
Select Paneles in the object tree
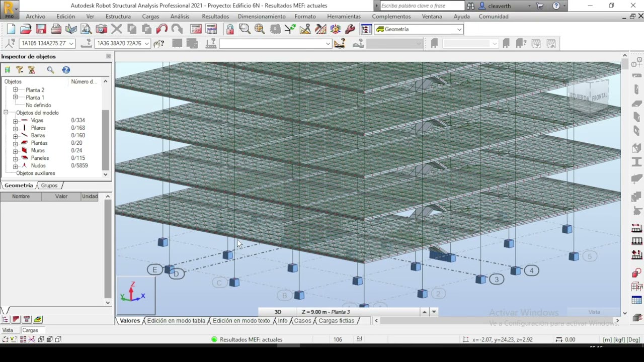pos(40,158)
